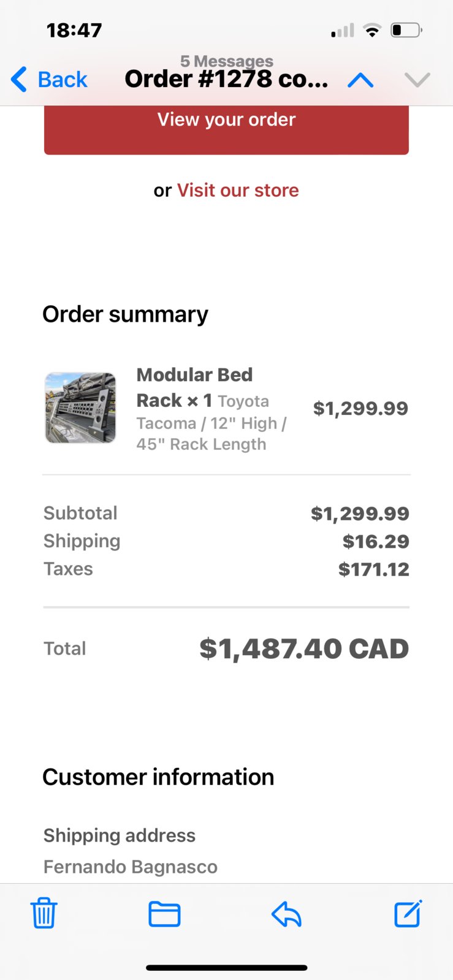The width and height of the screenshot is (453, 980).
Task: Compose a new message with pencil icon
Action: click(x=408, y=913)
